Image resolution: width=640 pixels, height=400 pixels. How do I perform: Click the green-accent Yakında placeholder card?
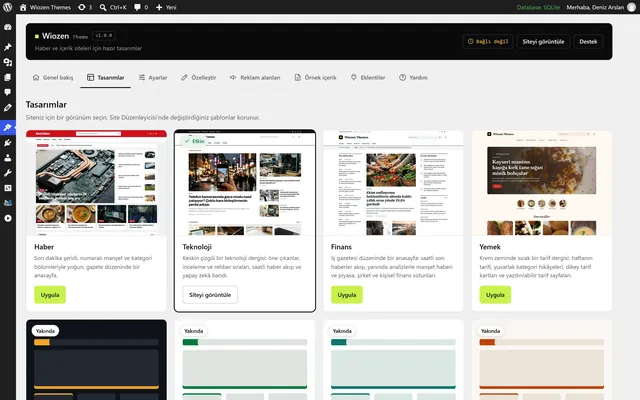245,360
